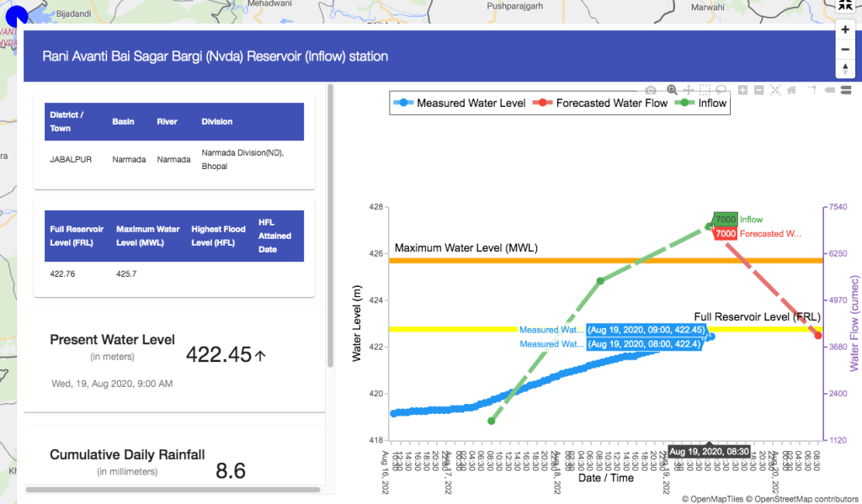Choose the Box Select tool
The image size is (862, 504).
point(705,90)
